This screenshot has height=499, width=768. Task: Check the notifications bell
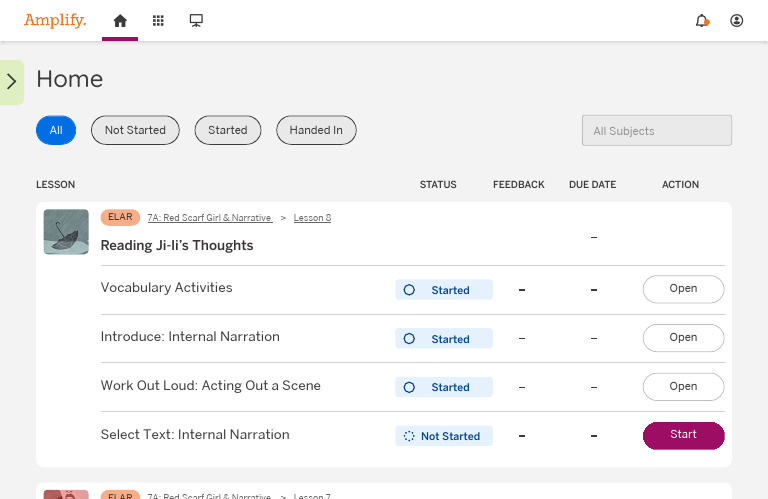click(701, 21)
